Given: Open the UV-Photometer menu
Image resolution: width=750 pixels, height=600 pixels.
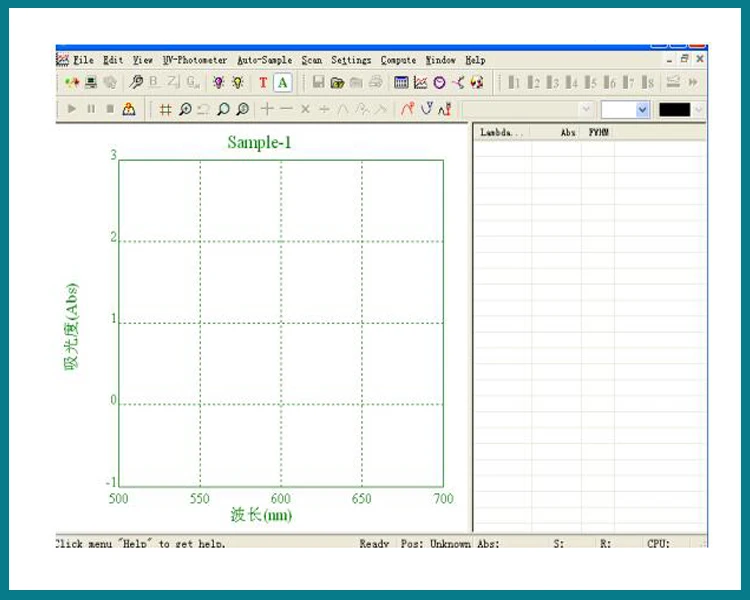Looking at the screenshot, I should (195, 60).
